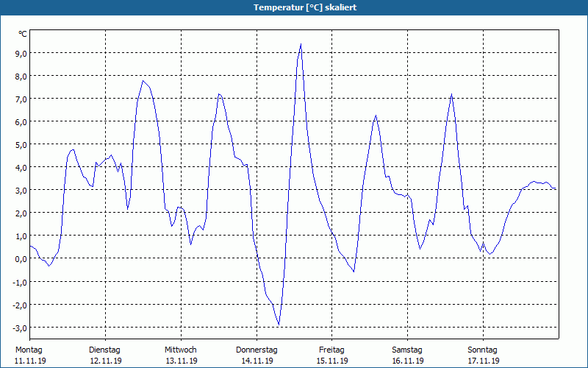Screen dimensions: 588x368
Task: Click the '11.11.19' date label
Action: pyautogui.click(x=30, y=361)
